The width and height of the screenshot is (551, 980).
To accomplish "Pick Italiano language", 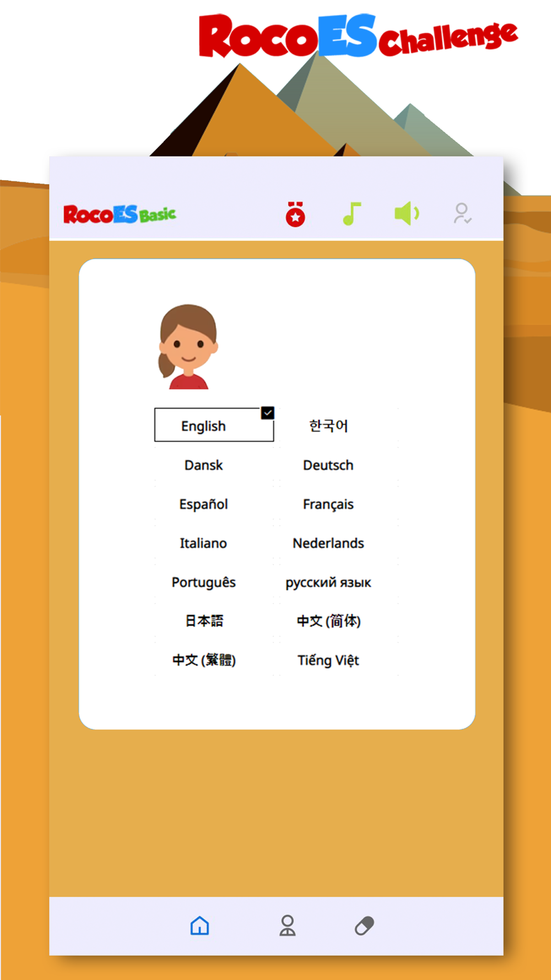I will click(203, 543).
